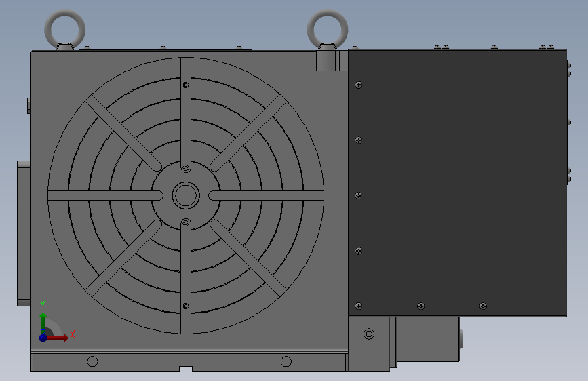Click the blue Z axis ball of triad
This screenshot has width=588, height=381.
[x=43, y=338]
